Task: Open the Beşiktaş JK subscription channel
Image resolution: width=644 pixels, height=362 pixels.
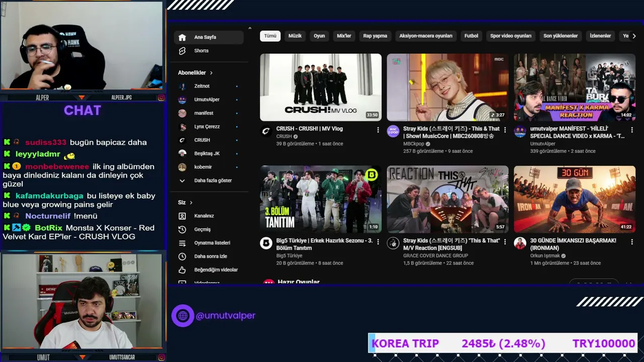Action: coord(209,153)
